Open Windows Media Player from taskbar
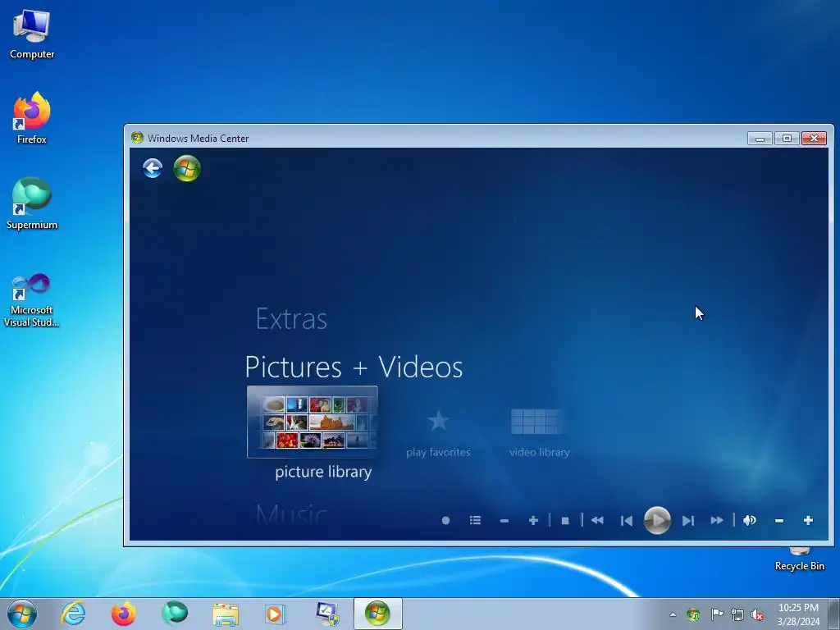Screen dimensions: 840x630 [x=276, y=614]
